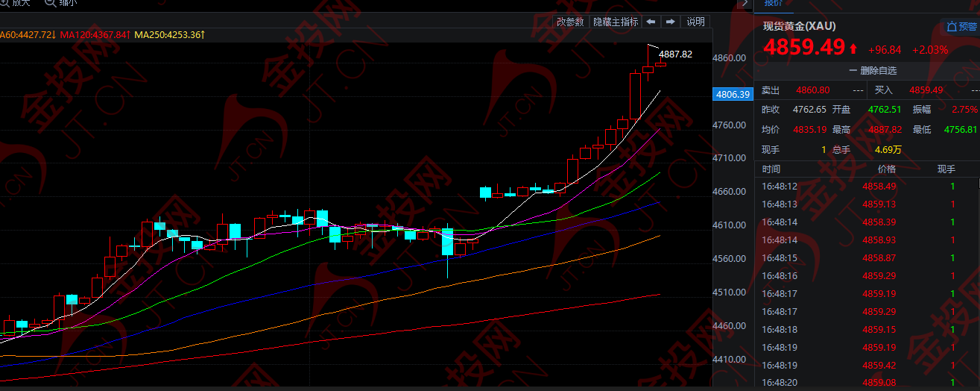The height and width of the screenshot is (391, 980).
Task: Click the change value +96.84
Action: tap(885, 50)
